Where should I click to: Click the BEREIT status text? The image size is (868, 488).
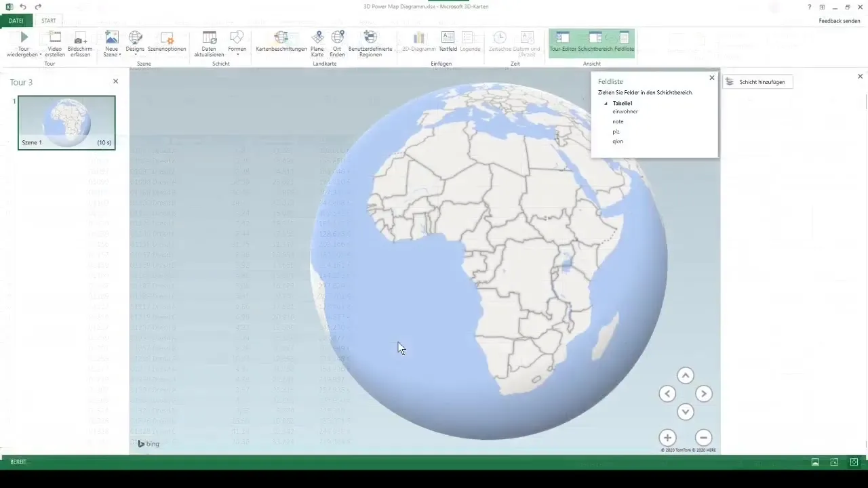(x=18, y=462)
